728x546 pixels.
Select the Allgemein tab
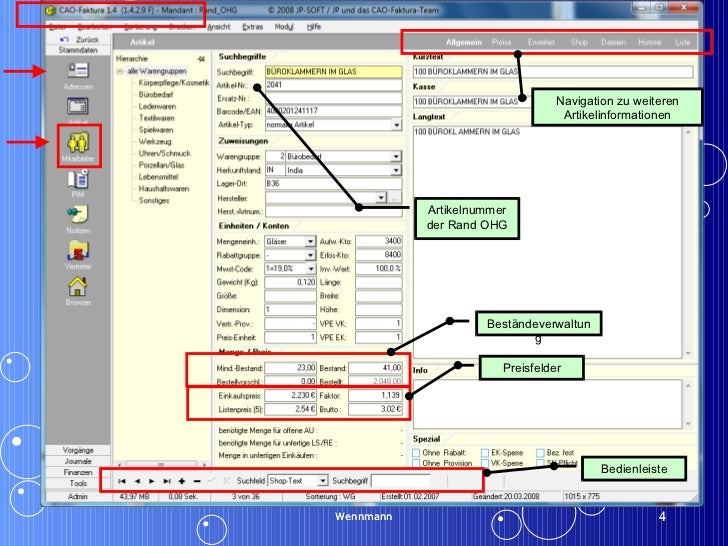pyautogui.click(x=464, y=42)
